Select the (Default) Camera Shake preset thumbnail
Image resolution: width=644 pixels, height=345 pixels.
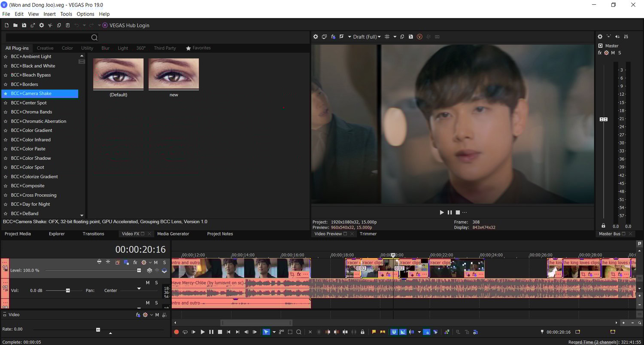[x=118, y=74]
